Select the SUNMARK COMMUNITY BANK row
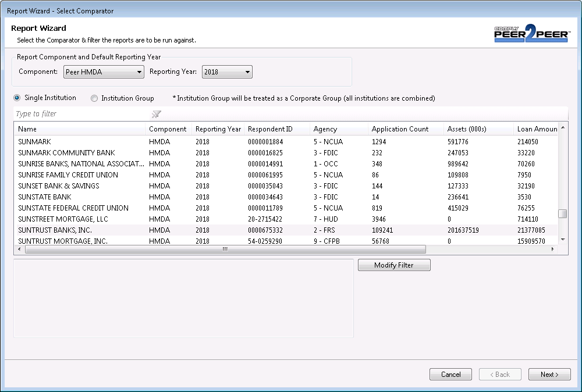The width and height of the screenshot is (582, 392). [x=286, y=153]
